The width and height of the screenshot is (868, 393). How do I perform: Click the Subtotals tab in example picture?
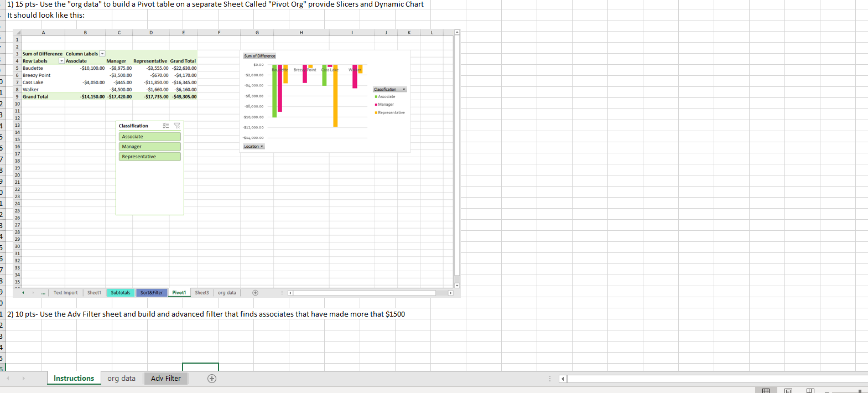coord(121,293)
